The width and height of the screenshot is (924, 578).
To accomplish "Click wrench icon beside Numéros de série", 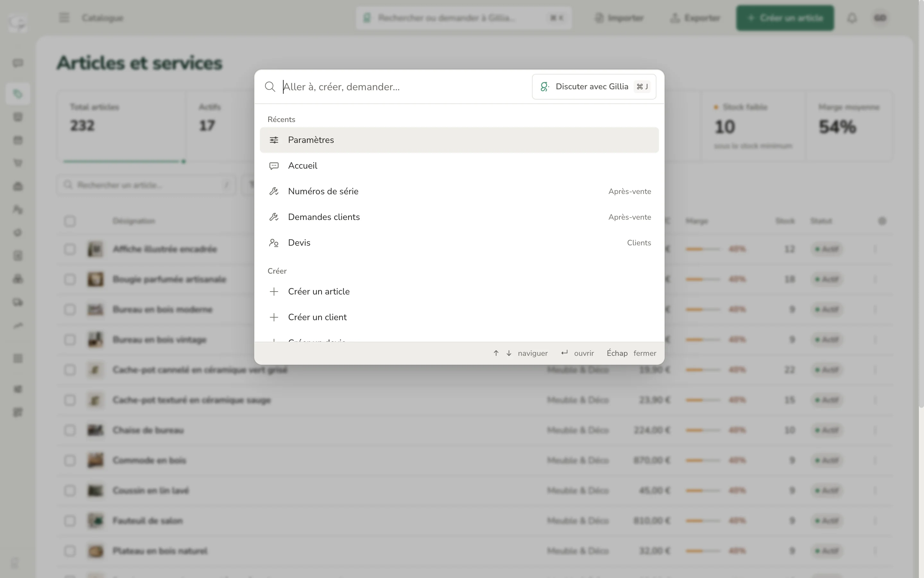I will (274, 191).
